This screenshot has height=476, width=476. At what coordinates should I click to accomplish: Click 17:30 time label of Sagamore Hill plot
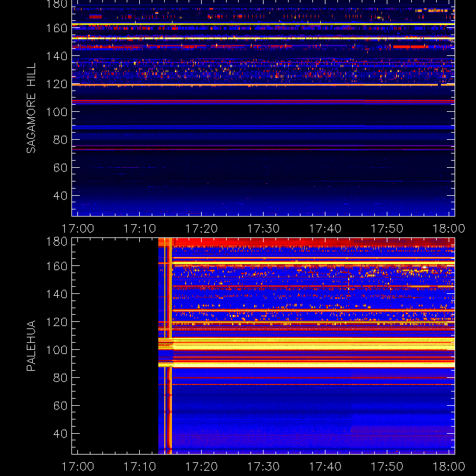tap(264, 228)
